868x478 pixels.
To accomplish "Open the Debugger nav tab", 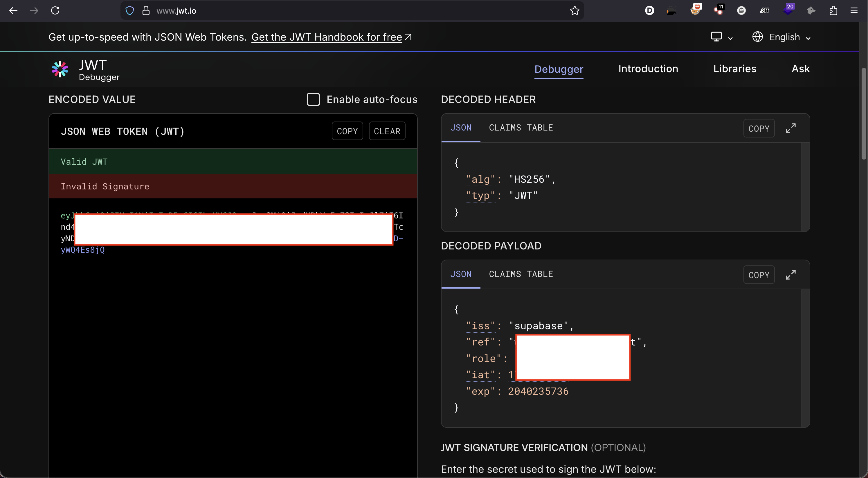I will [559, 69].
